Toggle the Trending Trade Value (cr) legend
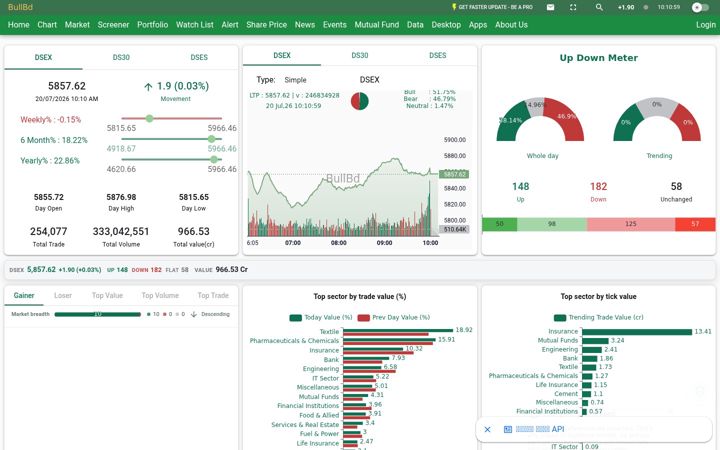The height and width of the screenshot is (450, 720). click(598, 317)
